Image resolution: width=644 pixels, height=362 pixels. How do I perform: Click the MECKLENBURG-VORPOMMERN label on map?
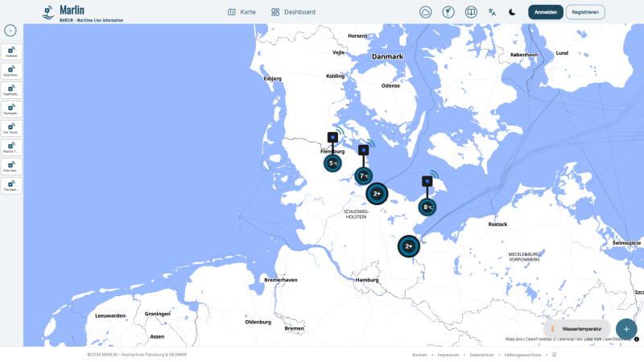pyautogui.click(x=524, y=257)
